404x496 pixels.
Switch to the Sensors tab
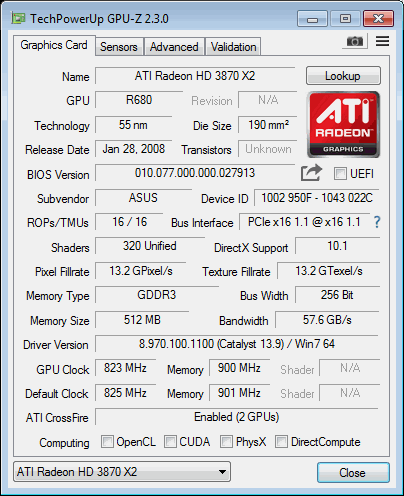tap(119, 47)
